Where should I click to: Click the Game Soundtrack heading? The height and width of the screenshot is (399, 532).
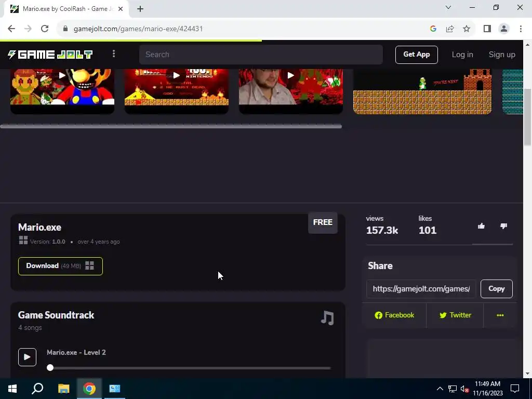pyautogui.click(x=56, y=315)
